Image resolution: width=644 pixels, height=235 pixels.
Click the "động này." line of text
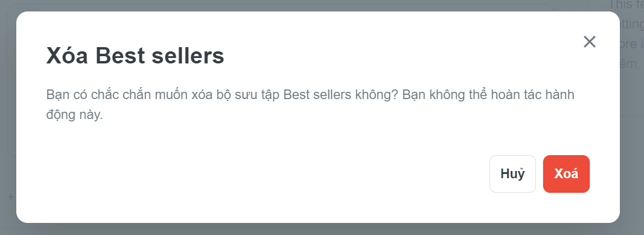point(74,115)
